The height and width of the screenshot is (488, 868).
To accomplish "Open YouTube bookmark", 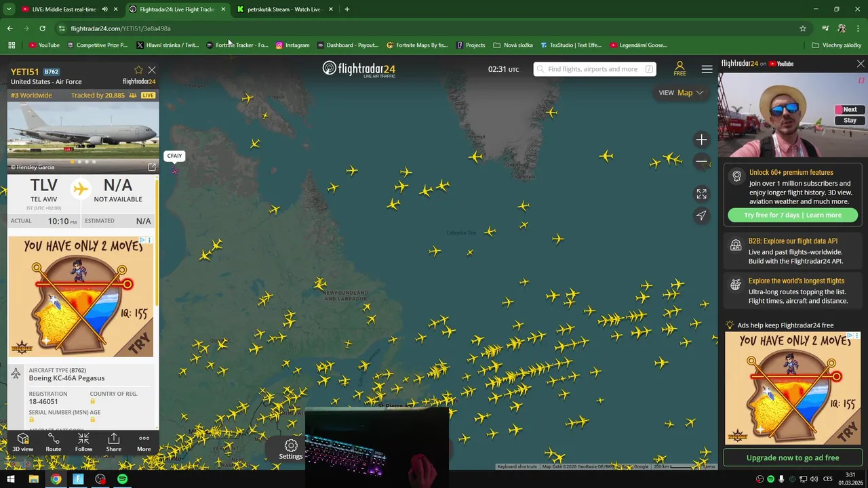I will (44, 45).
